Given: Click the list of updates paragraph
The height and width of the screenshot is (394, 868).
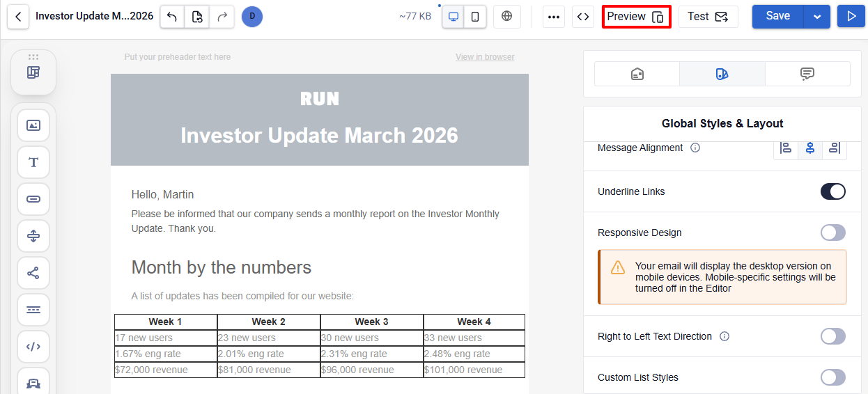Looking at the screenshot, I should point(242,296).
